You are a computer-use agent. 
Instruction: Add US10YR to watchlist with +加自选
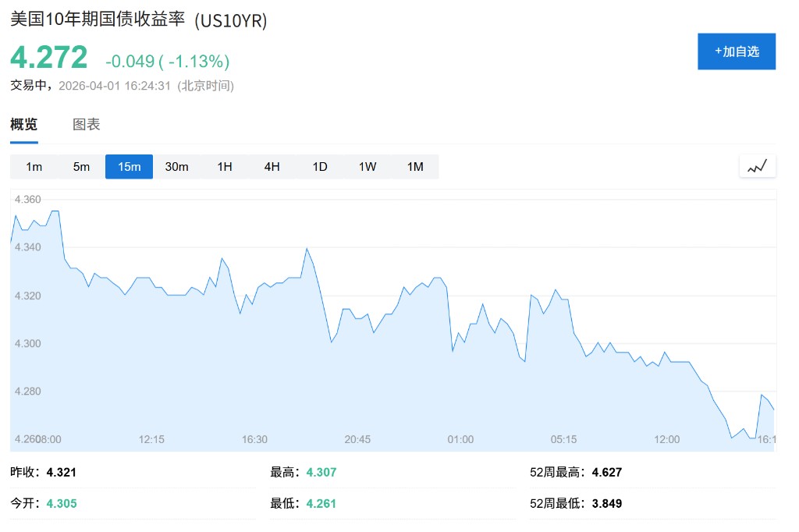pyautogui.click(x=737, y=51)
